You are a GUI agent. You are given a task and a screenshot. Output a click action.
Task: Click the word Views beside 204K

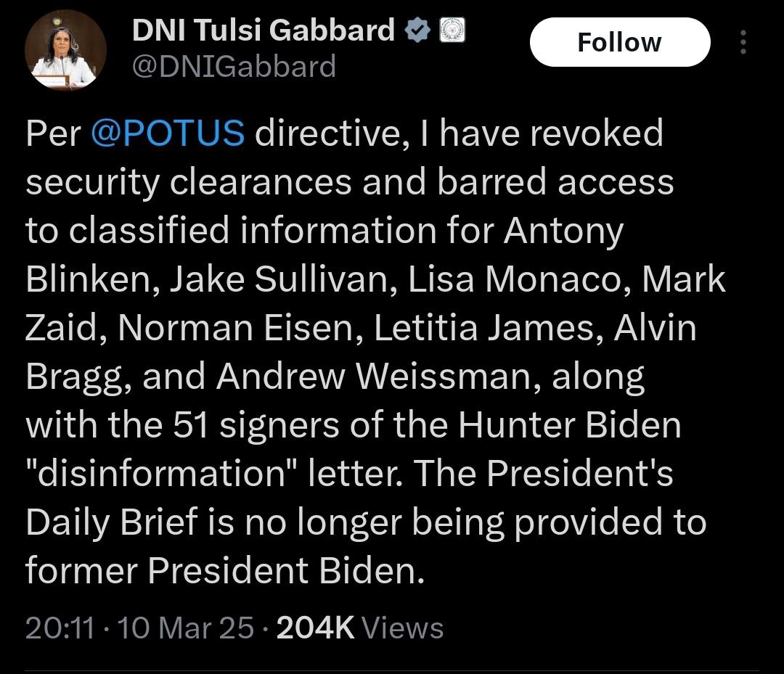pos(402,627)
